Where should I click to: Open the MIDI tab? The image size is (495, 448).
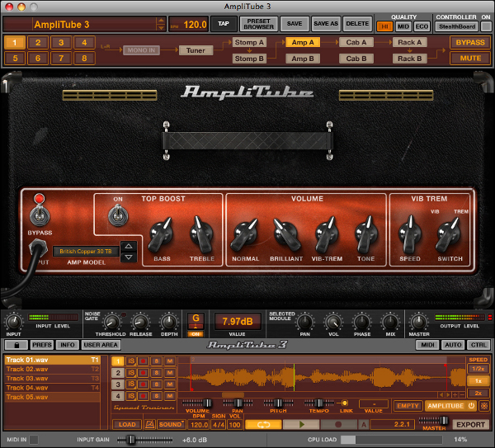[x=427, y=344]
